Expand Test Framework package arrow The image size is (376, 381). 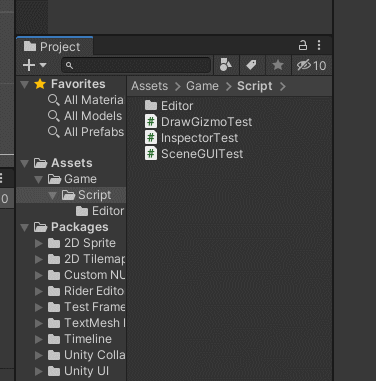point(39,307)
